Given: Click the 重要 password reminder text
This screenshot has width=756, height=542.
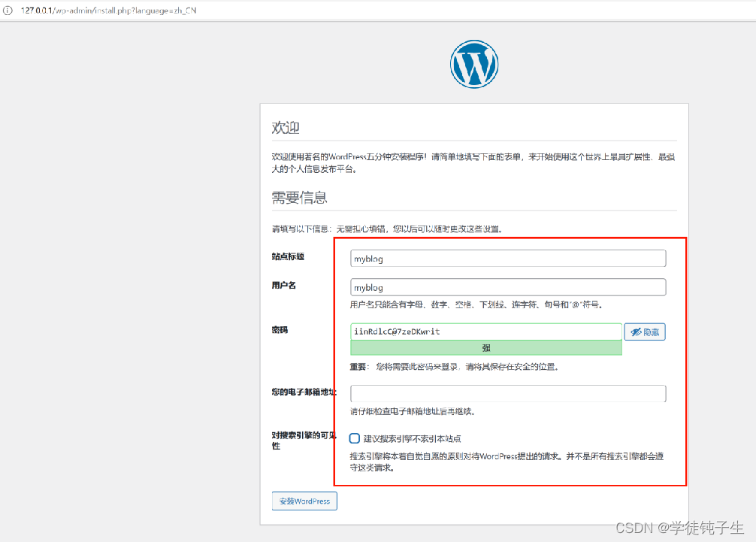Looking at the screenshot, I should [x=454, y=367].
